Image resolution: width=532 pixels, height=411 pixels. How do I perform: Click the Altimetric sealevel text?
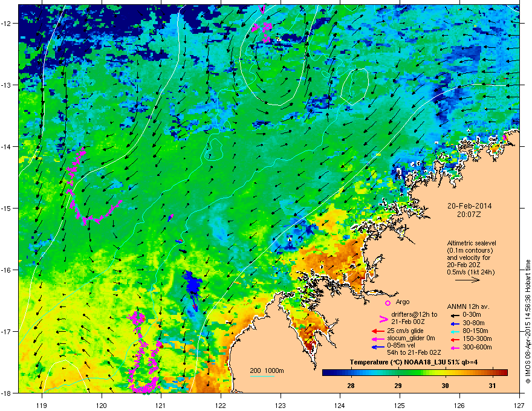[472, 243]
